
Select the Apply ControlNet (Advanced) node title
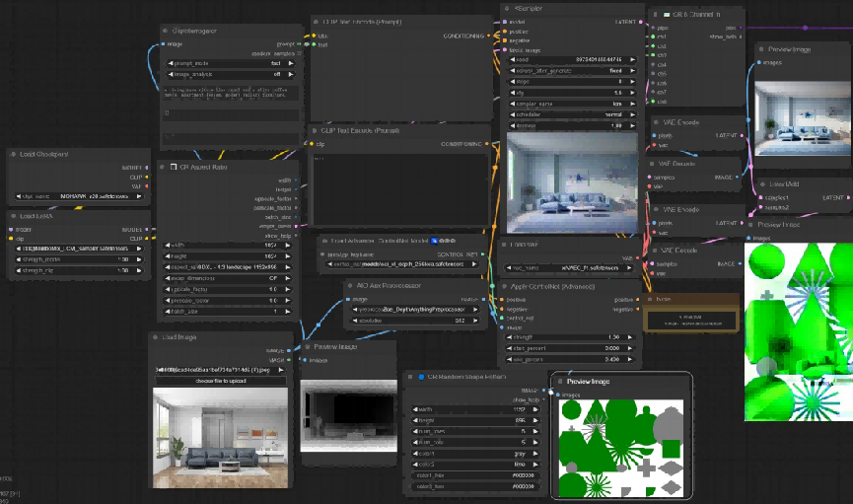click(x=552, y=286)
